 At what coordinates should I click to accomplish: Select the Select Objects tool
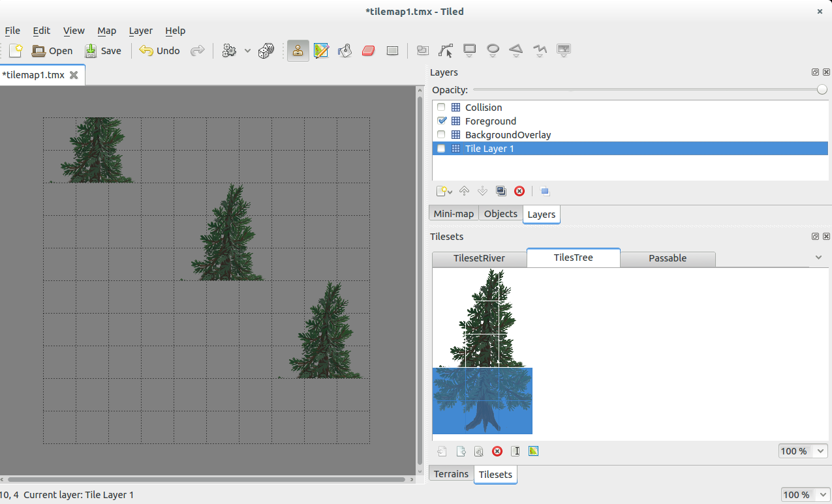422,50
